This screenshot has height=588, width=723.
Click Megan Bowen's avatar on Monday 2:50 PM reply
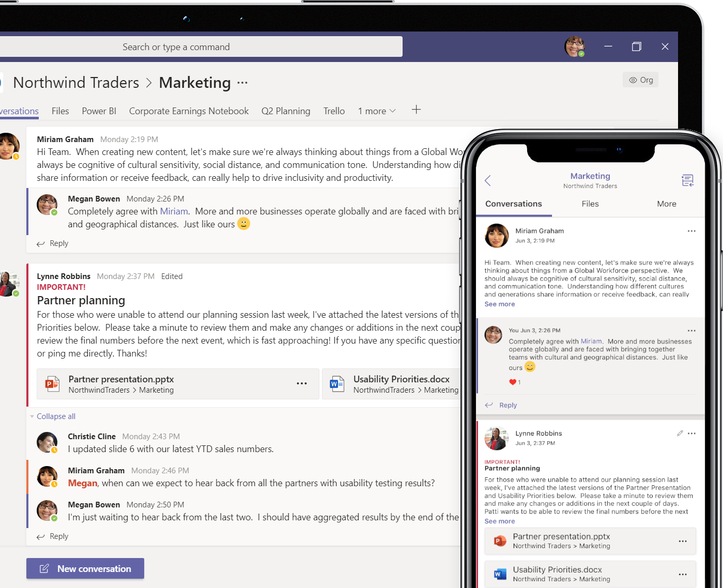click(47, 510)
